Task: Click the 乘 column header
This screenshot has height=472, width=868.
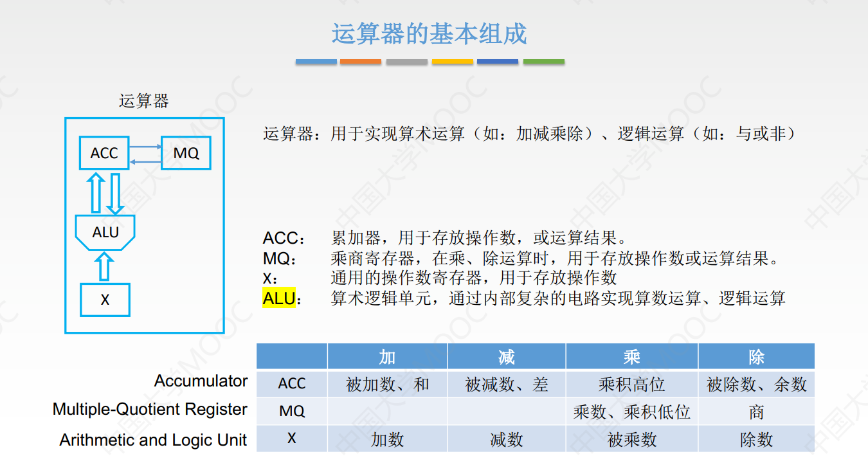Action: (x=631, y=356)
